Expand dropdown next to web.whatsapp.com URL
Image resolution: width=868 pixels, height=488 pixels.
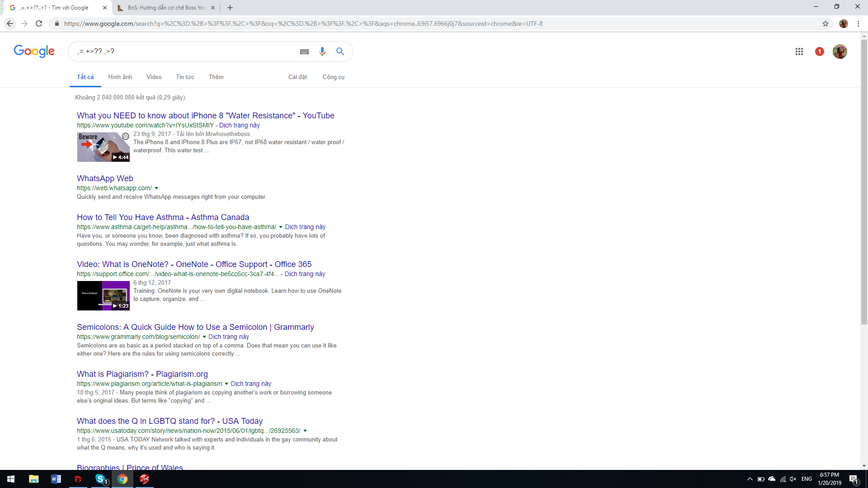pos(156,188)
